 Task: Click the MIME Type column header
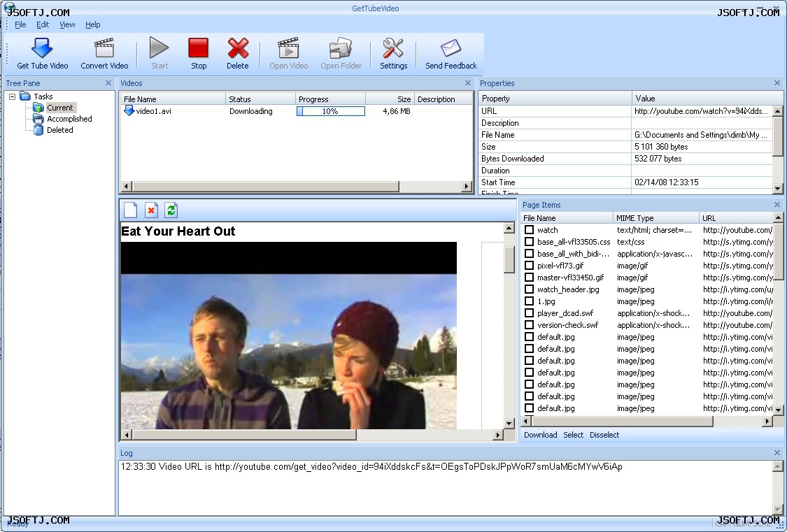[x=656, y=217]
